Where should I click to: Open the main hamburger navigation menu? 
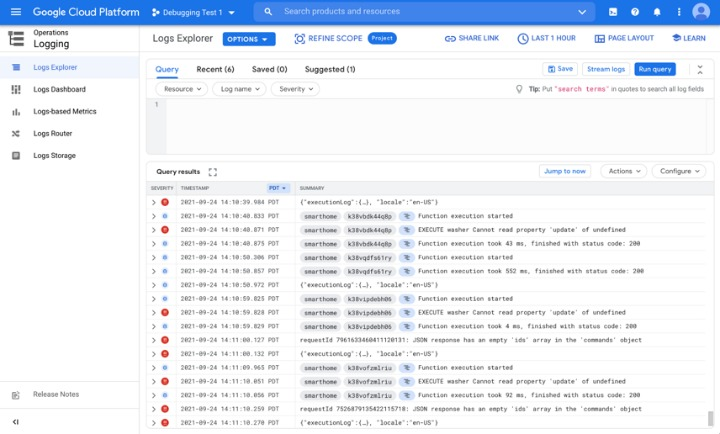click(15, 12)
